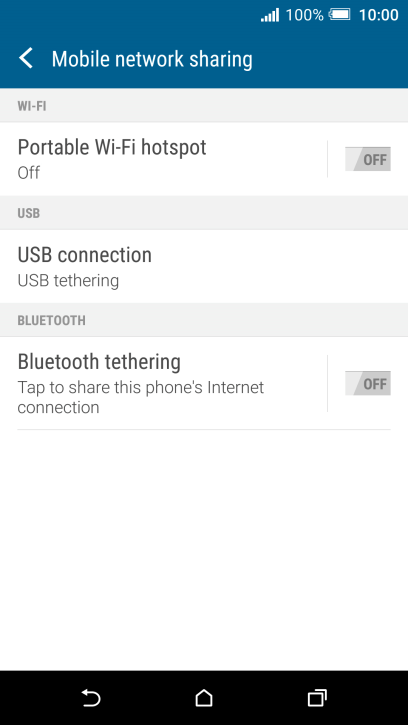
Task: Open USB connection options
Action: [204, 266]
